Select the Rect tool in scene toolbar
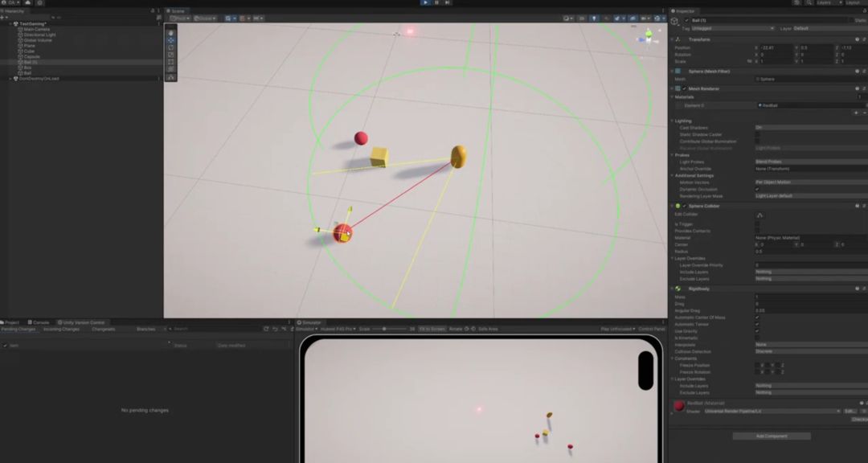This screenshot has height=463, width=868. 171,62
